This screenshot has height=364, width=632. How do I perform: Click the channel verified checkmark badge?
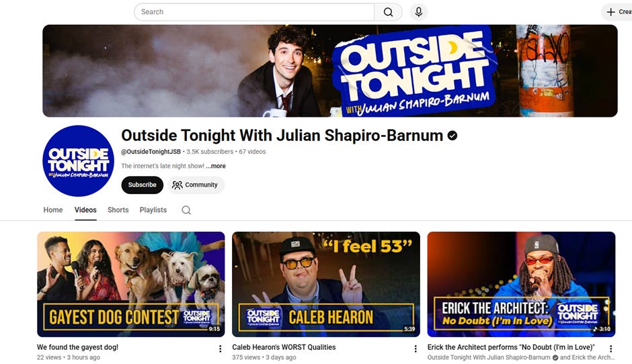(452, 136)
